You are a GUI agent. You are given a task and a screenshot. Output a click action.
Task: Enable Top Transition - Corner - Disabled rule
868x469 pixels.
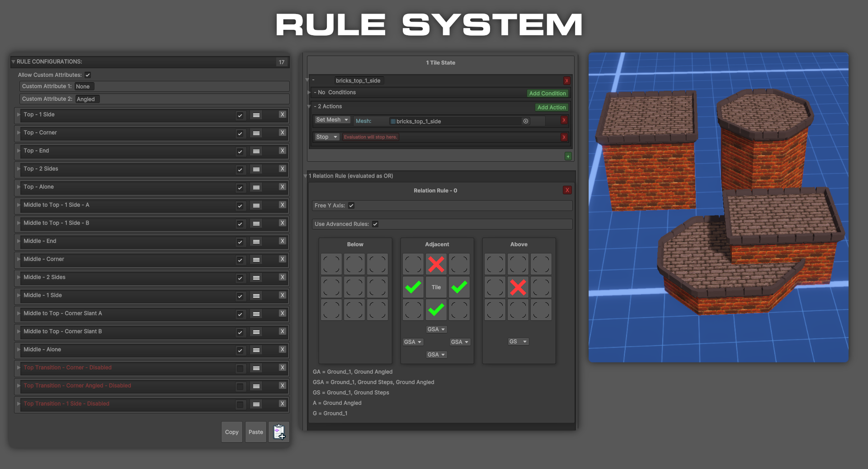tap(240, 368)
